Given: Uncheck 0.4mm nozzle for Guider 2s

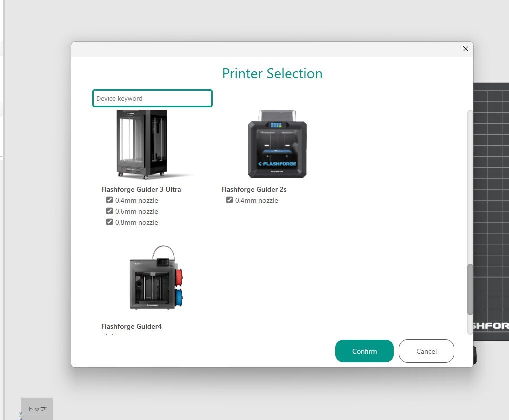Looking at the screenshot, I should click(230, 200).
